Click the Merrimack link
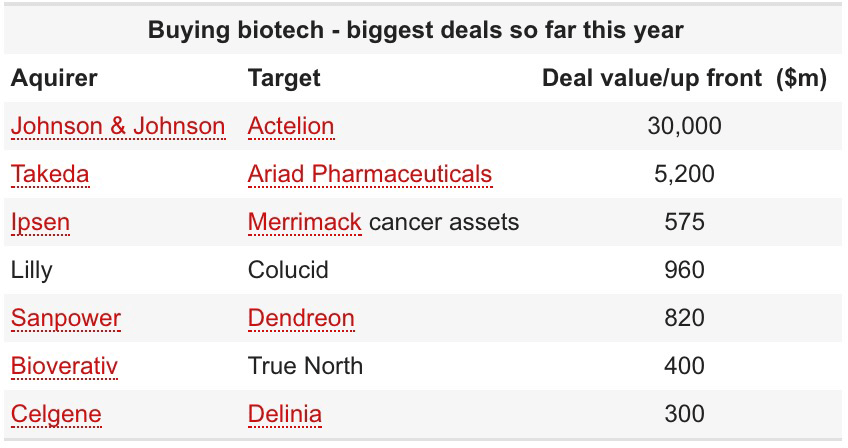Viewport: 848px width, 448px height. coord(304,222)
